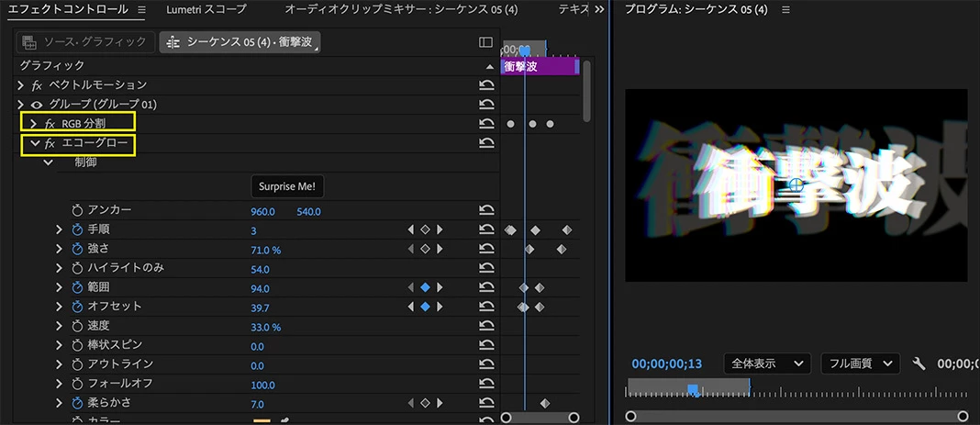Edit the 速度 value 33.0 %
The image size is (980, 425).
coord(265,327)
